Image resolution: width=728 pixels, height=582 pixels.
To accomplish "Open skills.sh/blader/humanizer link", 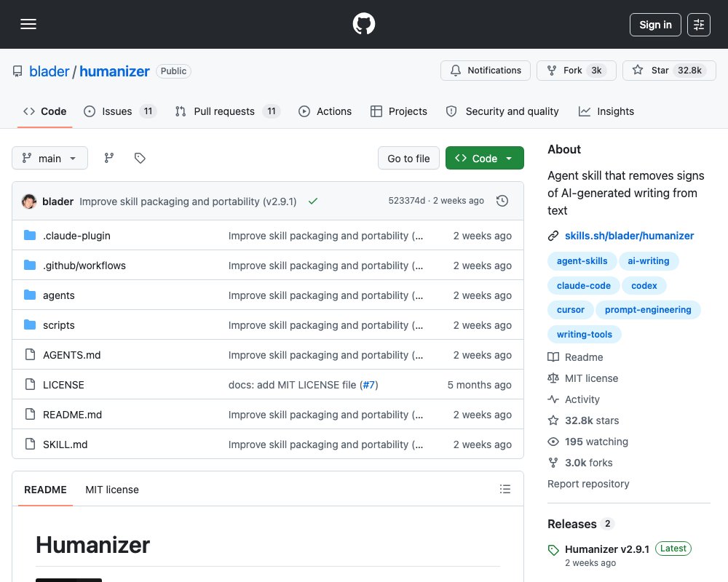I will [x=629, y=236].
